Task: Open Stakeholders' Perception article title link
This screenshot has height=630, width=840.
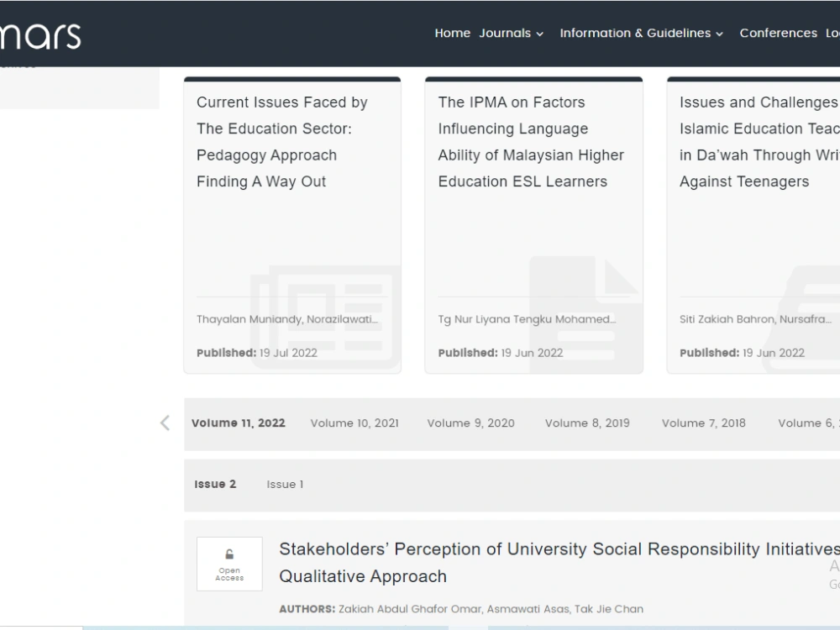Action: pyautogui.click(x=559, y=563)
